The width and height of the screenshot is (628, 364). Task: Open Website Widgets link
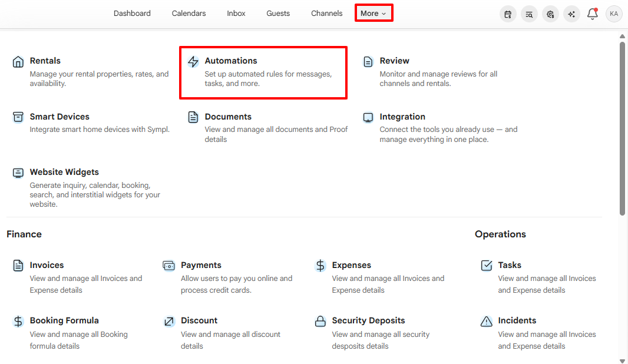click(64, 172)
